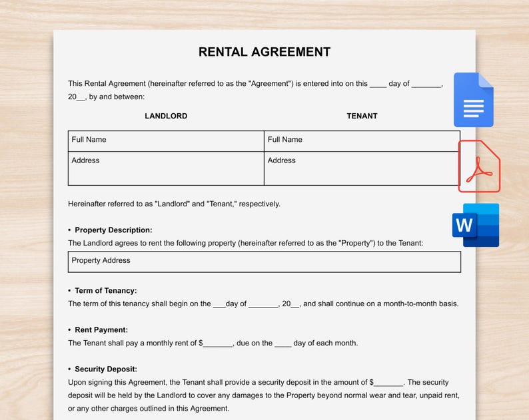This screenshot has height=420, width=529.
Task: Click the security deposit amount blank
Action: point(388,383)
